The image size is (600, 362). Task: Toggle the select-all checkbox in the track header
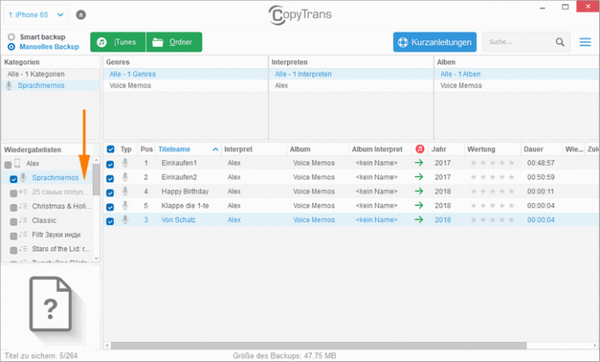110,149
